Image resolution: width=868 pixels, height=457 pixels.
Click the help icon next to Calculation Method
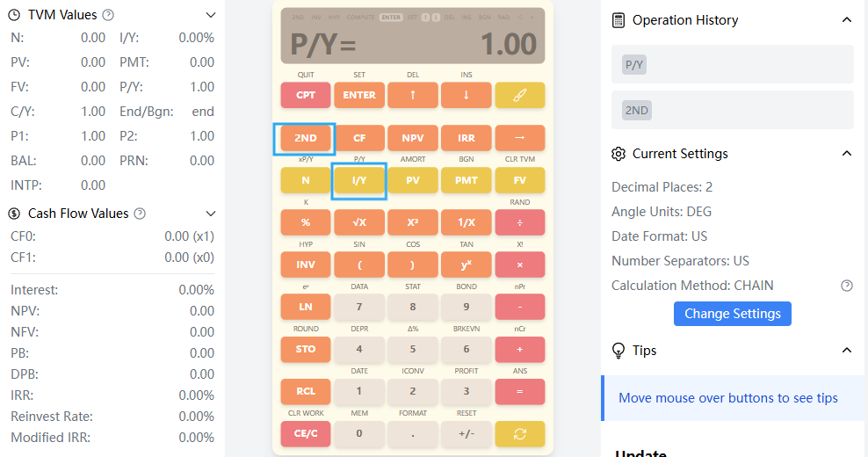point(846,286)
